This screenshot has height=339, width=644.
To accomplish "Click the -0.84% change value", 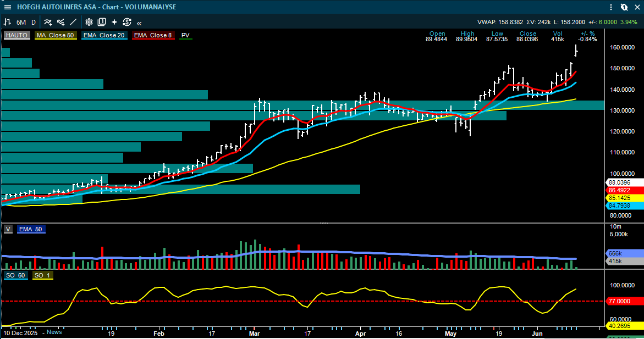I will (587, 40).
